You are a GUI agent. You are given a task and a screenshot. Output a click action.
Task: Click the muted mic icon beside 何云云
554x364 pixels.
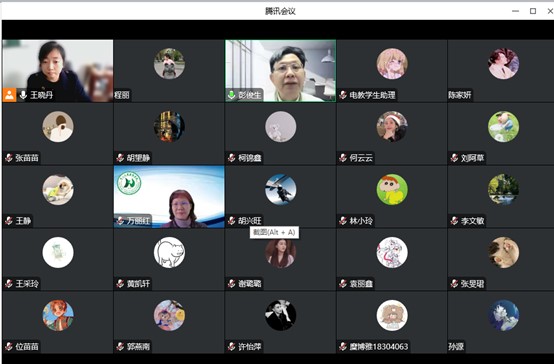[343, 158]
